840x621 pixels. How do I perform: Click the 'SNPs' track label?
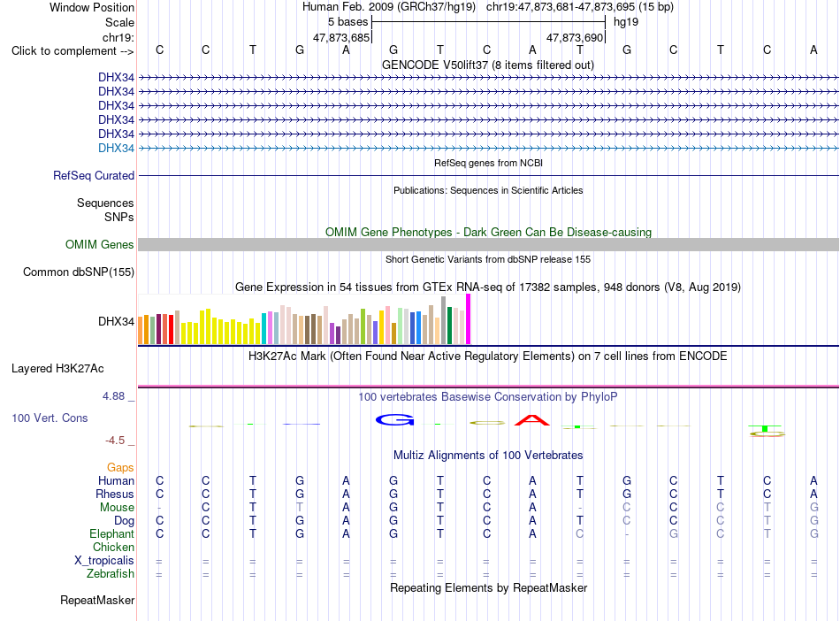tap(119, 217)
